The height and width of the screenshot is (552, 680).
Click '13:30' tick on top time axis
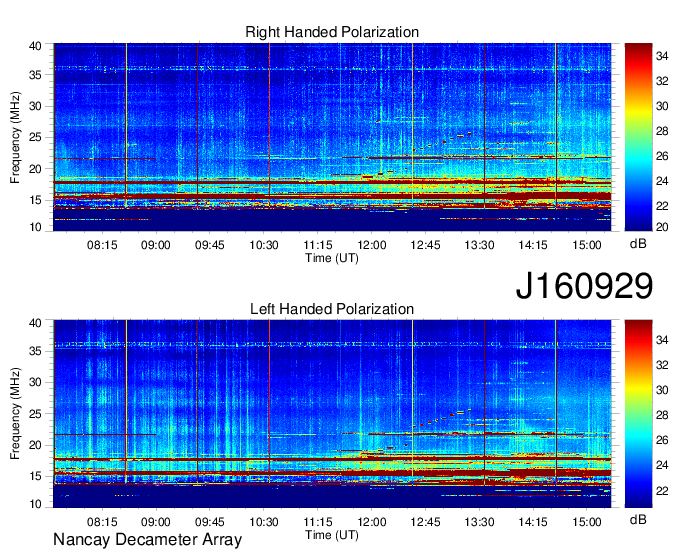[479, 245]
